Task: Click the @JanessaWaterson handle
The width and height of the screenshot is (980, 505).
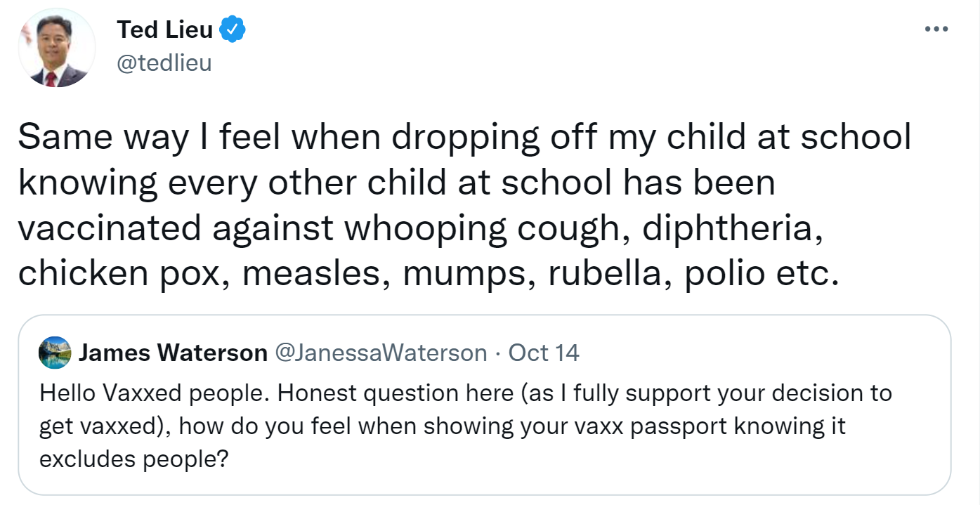Action: [x=380, y=353]
